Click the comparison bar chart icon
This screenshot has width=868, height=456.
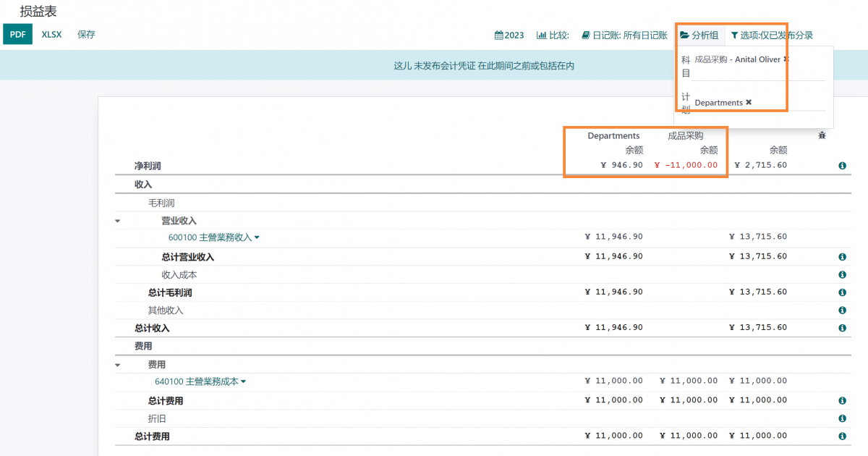(540, 34)
